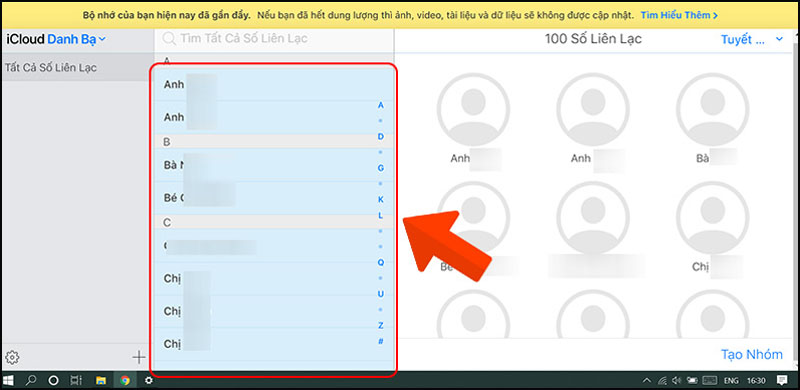Click the ENG language indicator
This screenshot has width=800, height=390.
point(731,380)
